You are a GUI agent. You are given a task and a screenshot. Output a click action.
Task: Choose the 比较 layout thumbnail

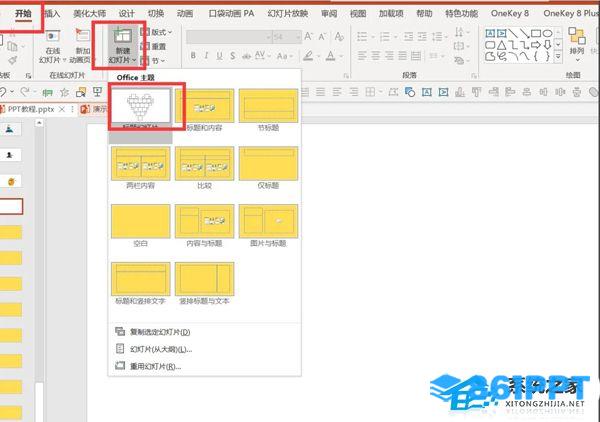[204, 163]
